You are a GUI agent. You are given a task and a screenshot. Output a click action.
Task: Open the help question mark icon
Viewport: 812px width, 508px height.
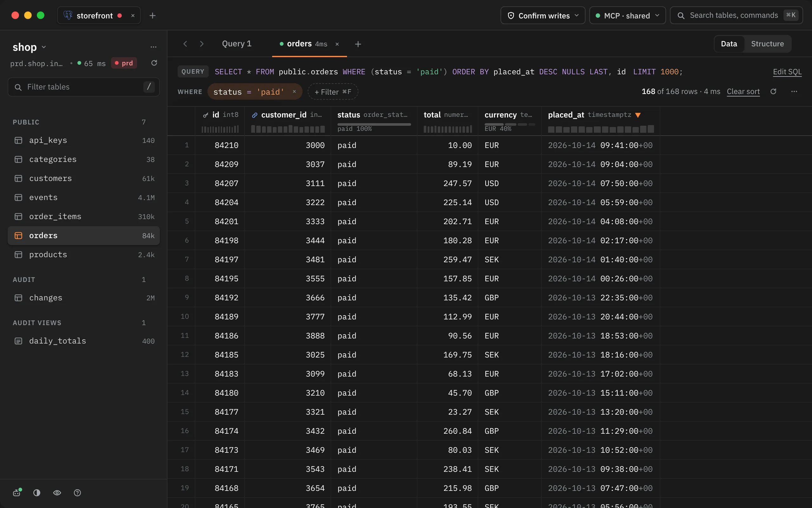pos(77,492)
